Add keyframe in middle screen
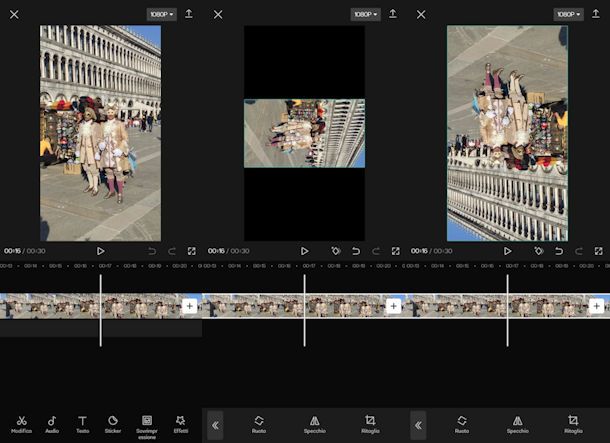Viewport: 610px width, 443px height. click(336, 251)
